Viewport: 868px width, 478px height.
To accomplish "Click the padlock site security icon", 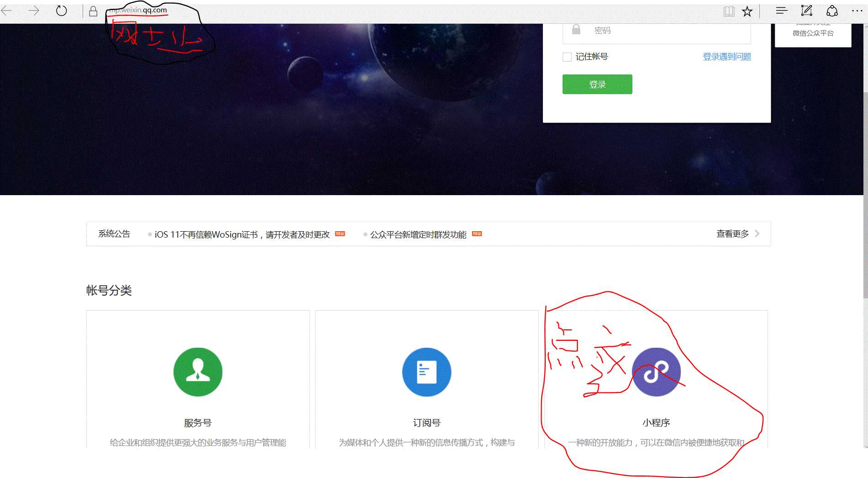I will (93, 11).
